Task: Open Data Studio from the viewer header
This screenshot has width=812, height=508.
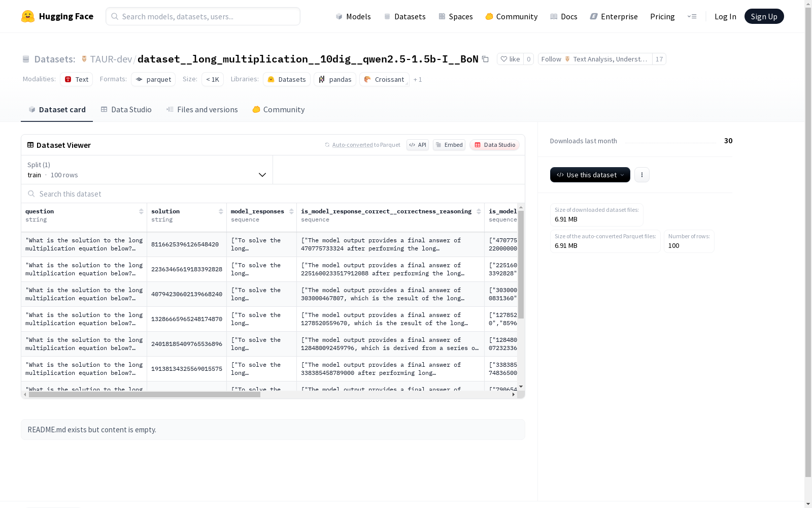Action: (x=495, y=145)
